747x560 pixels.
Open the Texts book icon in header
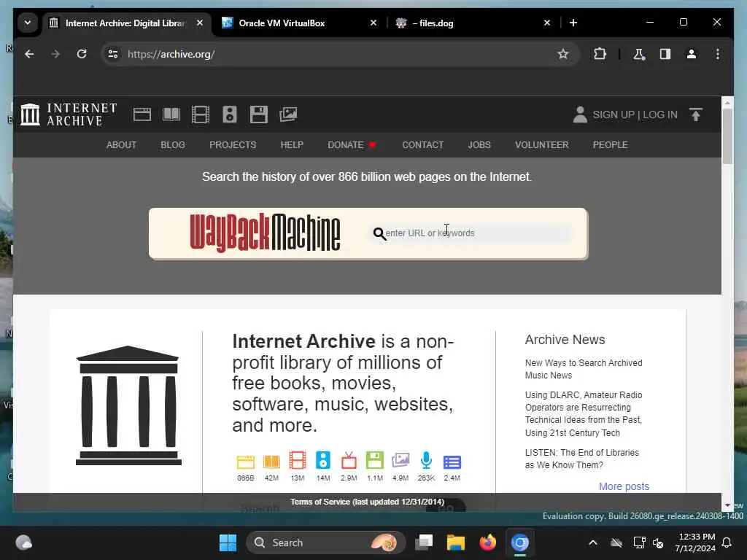[171, 114]
